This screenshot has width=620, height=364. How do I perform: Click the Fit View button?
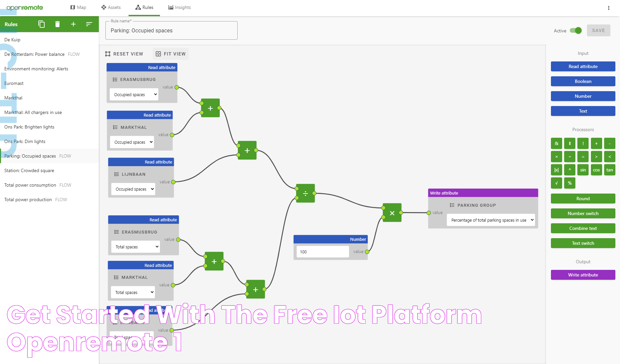pyautogui.click(x=171, y=54)
